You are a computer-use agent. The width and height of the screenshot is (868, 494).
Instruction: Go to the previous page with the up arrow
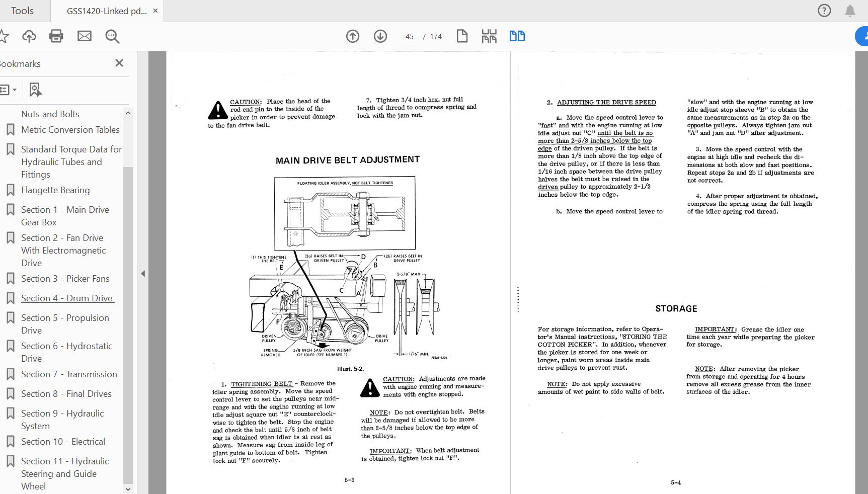click(353, 36)
